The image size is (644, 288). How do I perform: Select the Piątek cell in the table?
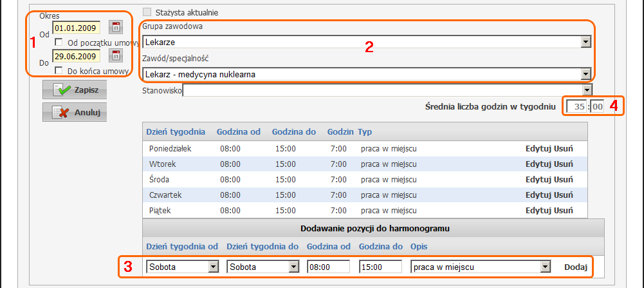[x=160, y=211]
